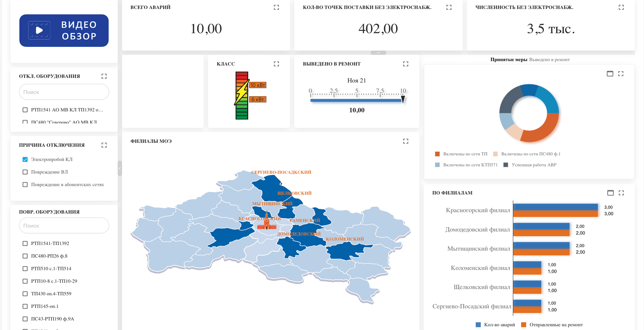
Task: Check the ПС480-РП26 ф.8 checkbox
Action: click(x=25, y=256)
